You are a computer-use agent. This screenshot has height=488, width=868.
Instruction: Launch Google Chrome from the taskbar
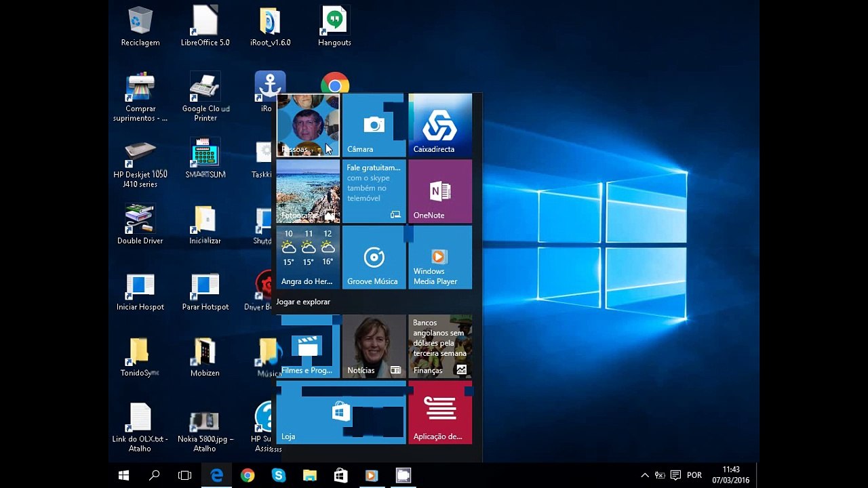pos(248,475)
